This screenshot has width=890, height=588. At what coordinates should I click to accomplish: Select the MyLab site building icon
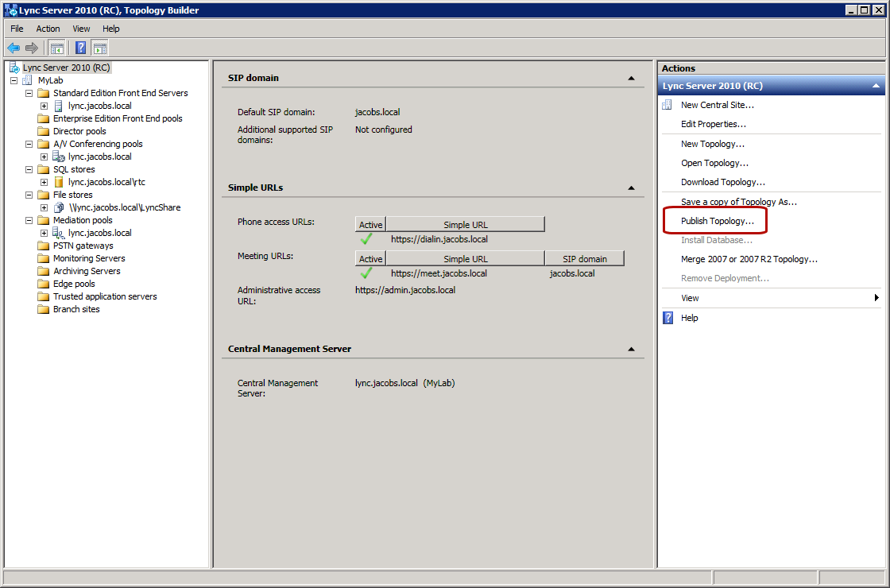[x=27, y=80]
